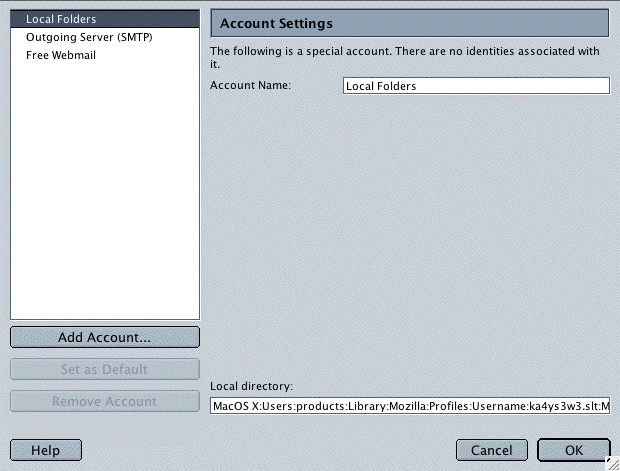The height and width of the screenshot is (471, 620).
Task: Click blank panel area below Account Name field
Action: [x=410, y=230]
